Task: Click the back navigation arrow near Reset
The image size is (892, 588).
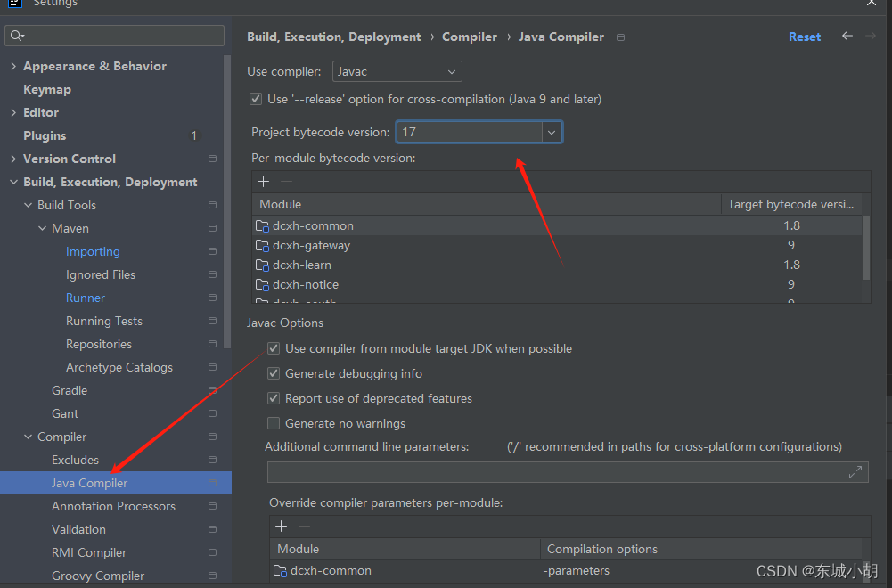Action: pos(847,36)
